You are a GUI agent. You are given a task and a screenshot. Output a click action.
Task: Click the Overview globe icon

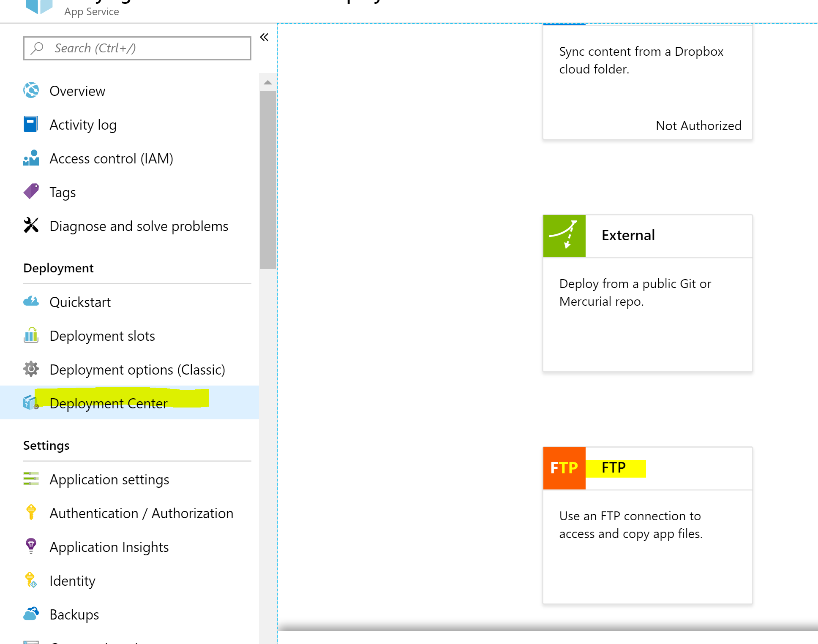pos(31,90)
